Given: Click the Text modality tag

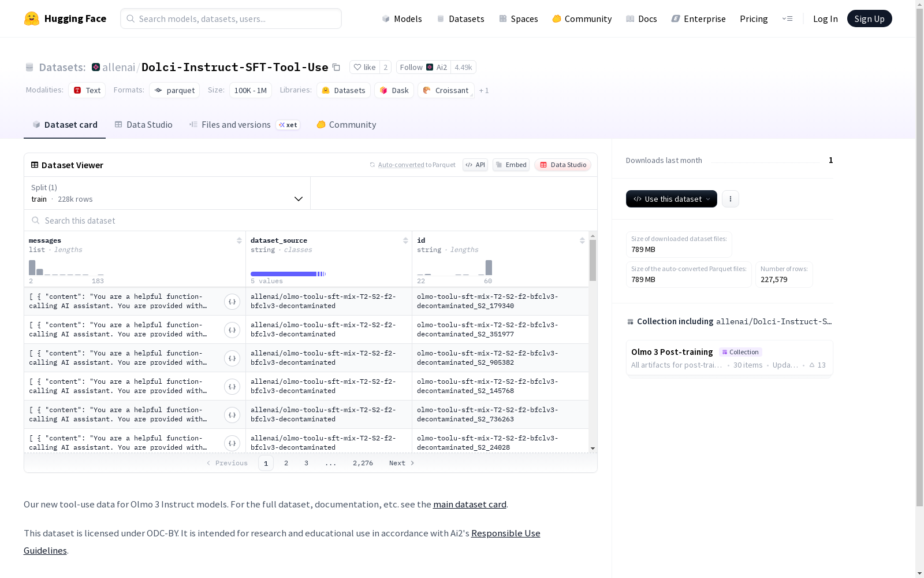Looking at the screenshot, I should point(87,90).
